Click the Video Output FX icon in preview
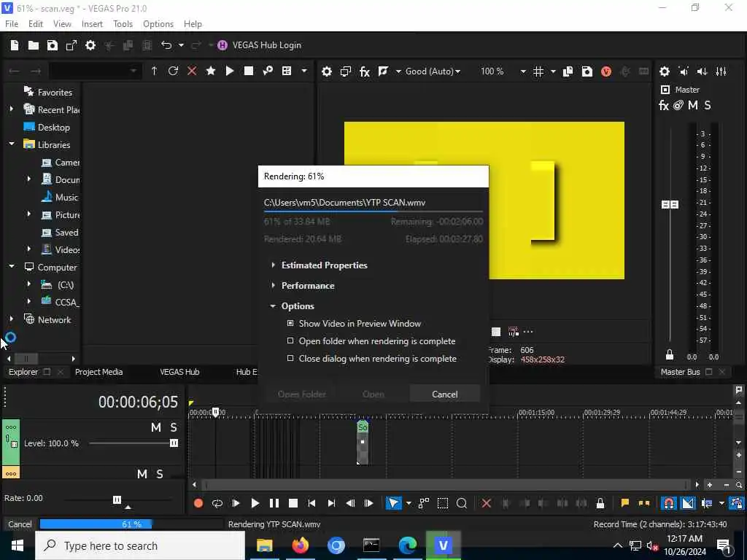Image resolution: width=747 pixels, height=560 pixels. coord(365,71)
